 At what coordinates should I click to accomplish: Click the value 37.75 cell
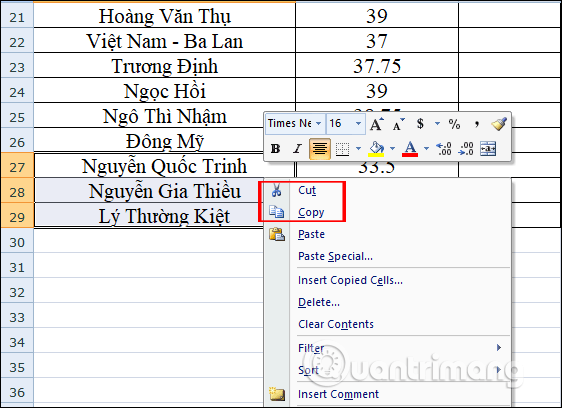pyautogui.click(x=377, y=66)
